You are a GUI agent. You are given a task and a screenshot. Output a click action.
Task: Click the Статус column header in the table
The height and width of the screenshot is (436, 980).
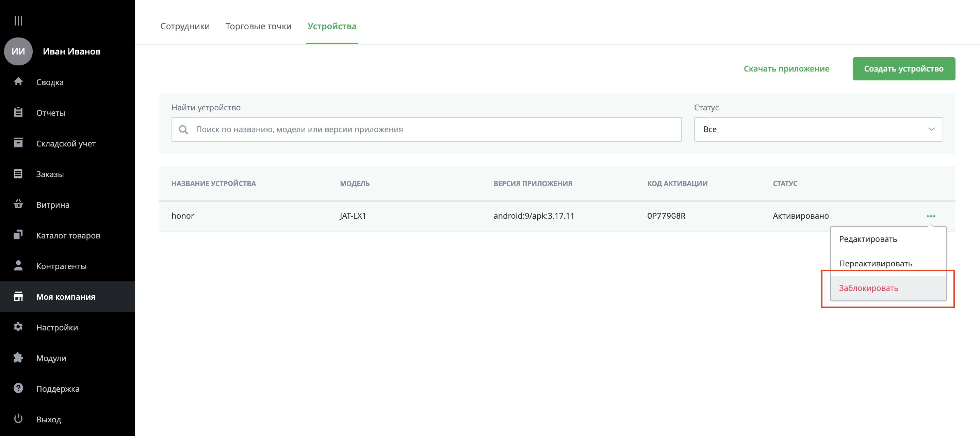tap(785, 184)
